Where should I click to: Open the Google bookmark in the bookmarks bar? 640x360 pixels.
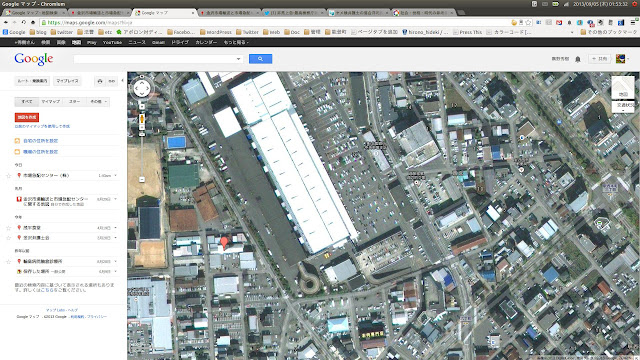pyautogui.click(x=14, y=32)
